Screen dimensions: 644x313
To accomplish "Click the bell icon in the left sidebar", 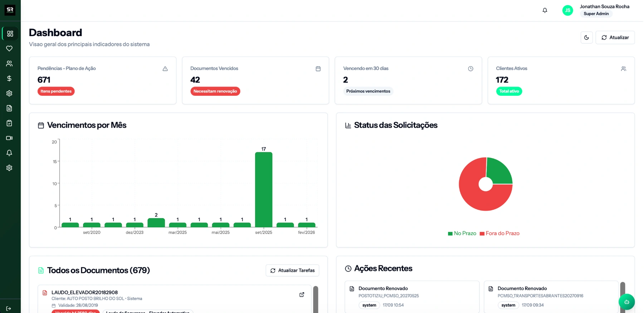I will [x=9, y=153].
